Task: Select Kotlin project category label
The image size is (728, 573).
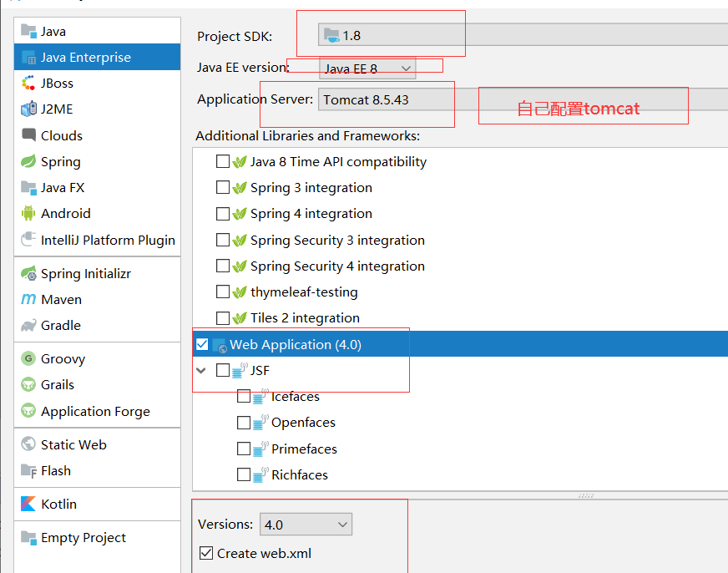Action: (x=59, y=504)
